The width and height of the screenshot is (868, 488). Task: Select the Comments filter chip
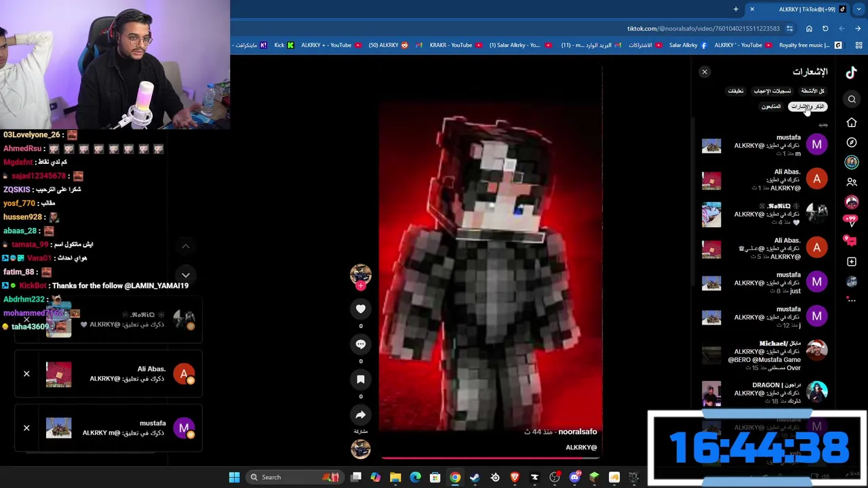[736, 91]
